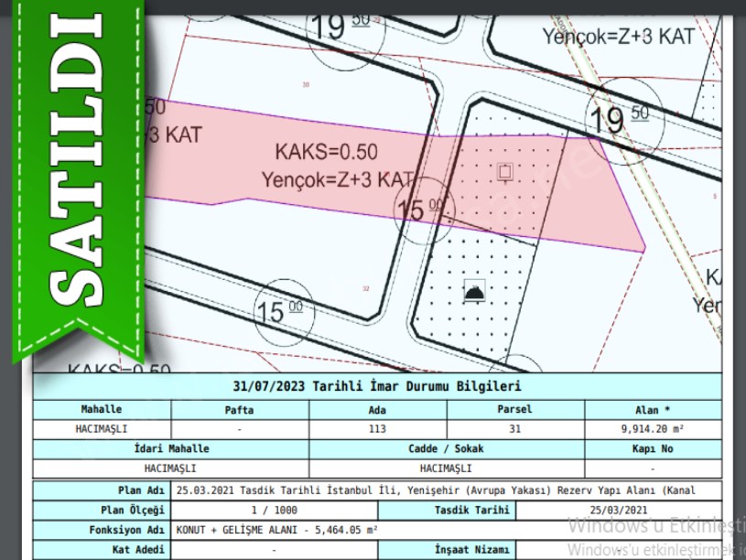Click the Tasdik Tarihi 25/03/2021 value
Image resolution: width=746 pixels, height=560 pixels.
[x=618, y=510]
